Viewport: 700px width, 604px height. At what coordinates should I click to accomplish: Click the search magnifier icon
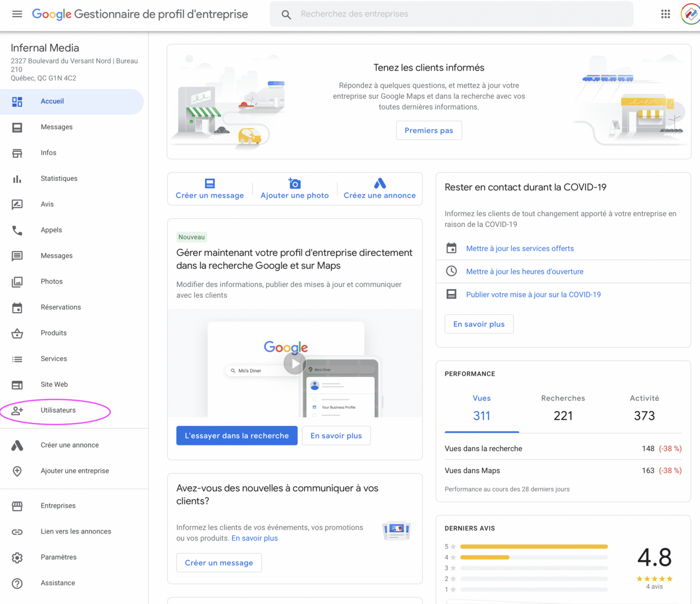[x=286, y=15]
